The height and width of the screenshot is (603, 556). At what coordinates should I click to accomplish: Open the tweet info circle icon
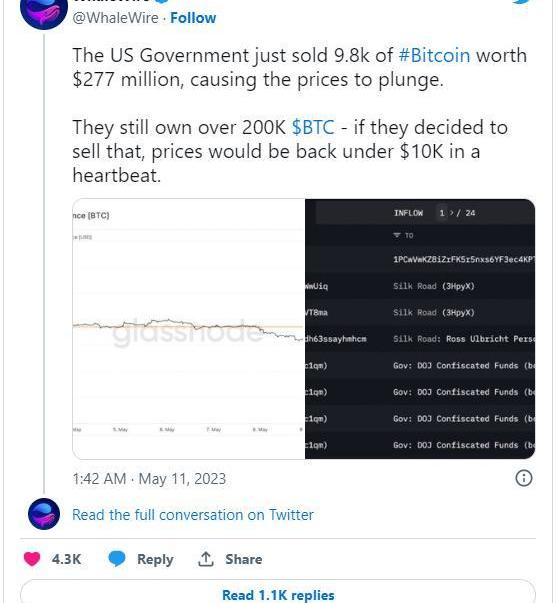click(523, 478)
